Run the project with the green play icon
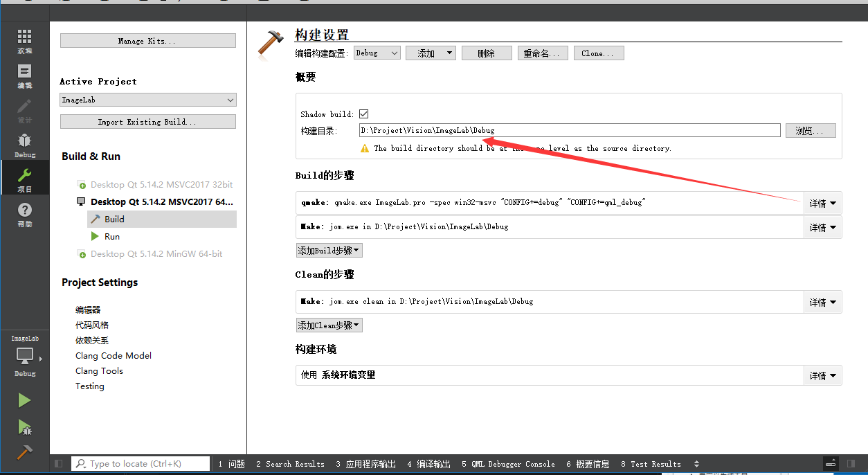This screenshot has height=475, width=868. tap(24, 400)
